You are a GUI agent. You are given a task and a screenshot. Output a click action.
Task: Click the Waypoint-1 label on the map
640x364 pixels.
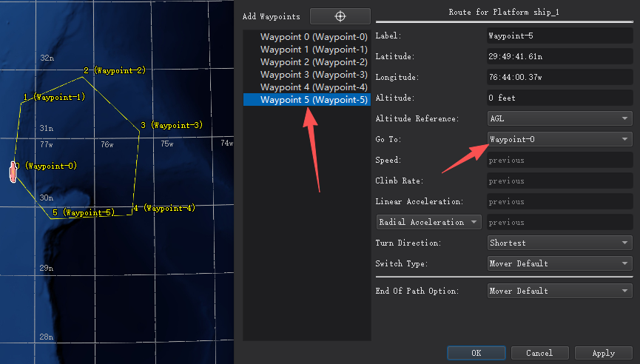54,97
